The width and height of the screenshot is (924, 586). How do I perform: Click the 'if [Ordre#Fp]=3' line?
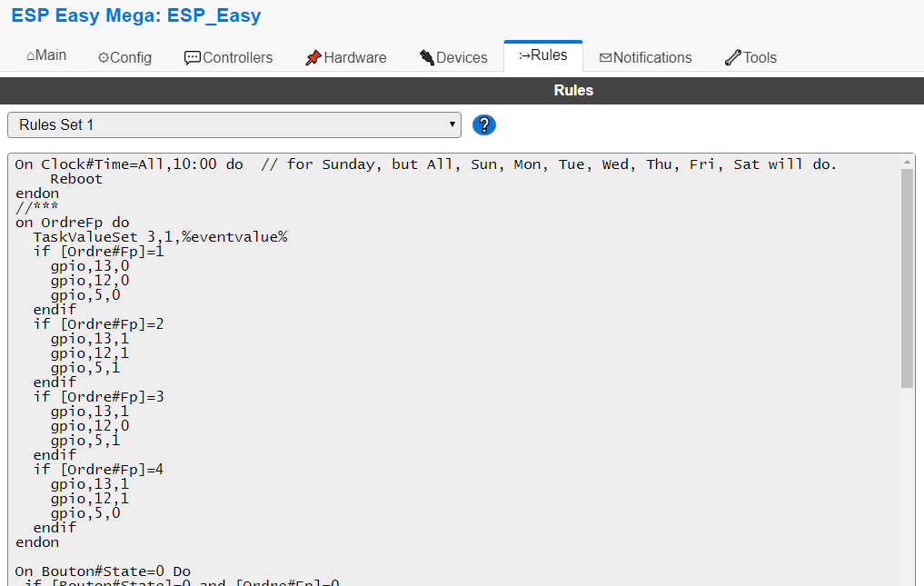point(98,397)
